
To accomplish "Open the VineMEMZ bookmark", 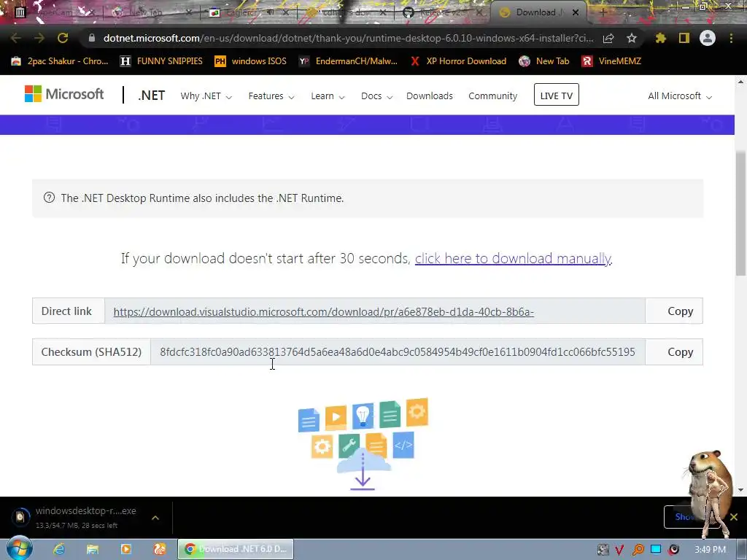I will [611, 61].
